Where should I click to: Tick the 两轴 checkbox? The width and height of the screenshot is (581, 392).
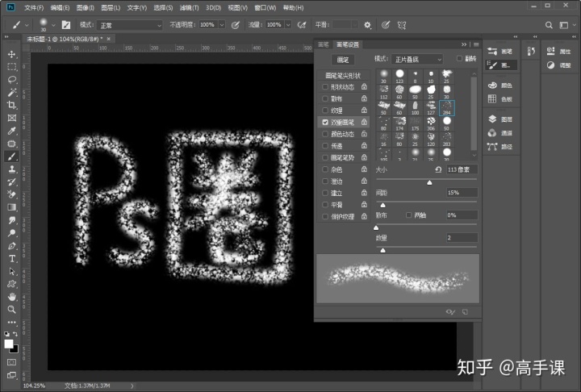[x=408, y=215]
